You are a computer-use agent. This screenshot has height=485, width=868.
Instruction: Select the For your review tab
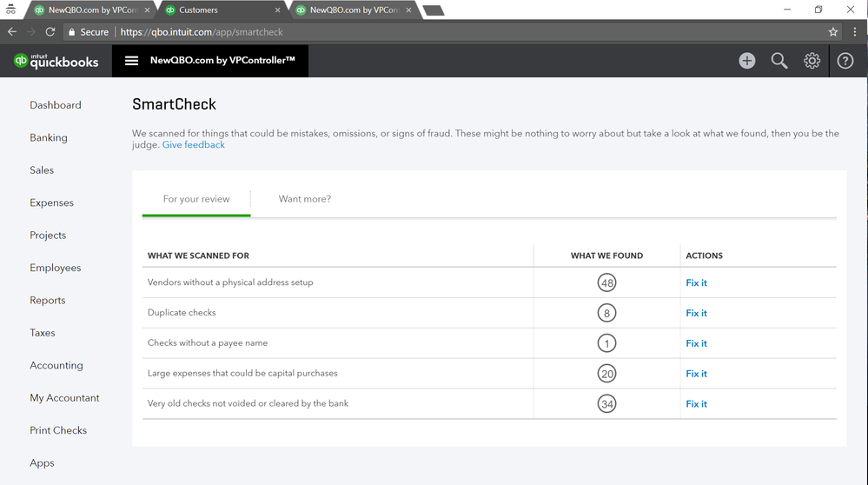(196, 199)
